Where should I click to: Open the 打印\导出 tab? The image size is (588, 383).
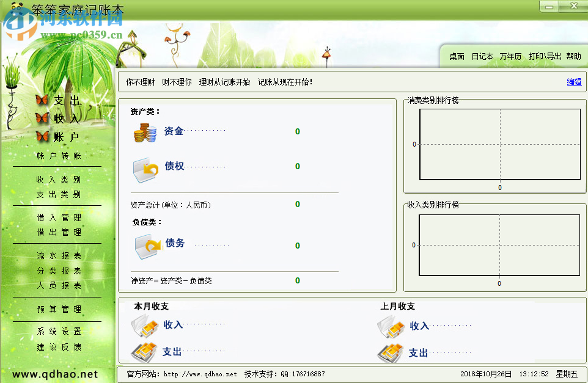point(543,56)
